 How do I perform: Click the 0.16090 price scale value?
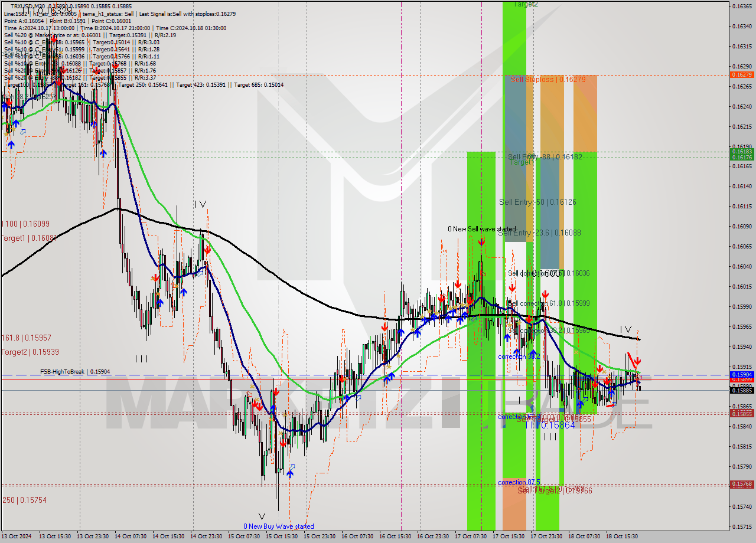click(742, 226)
